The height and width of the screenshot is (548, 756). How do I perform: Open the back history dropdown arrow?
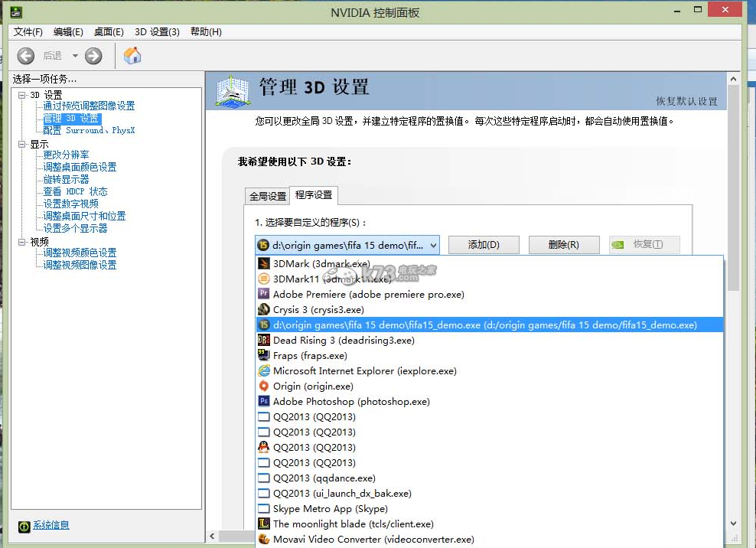[x=75, y=56]
